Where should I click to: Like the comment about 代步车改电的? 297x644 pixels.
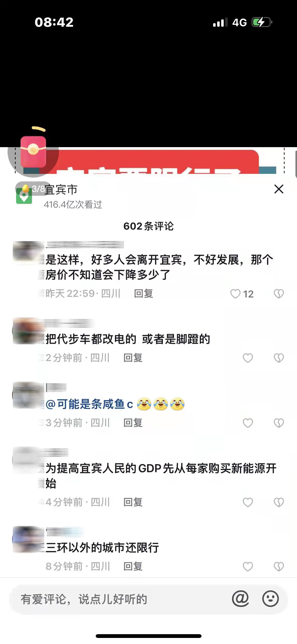click(248, 358)
